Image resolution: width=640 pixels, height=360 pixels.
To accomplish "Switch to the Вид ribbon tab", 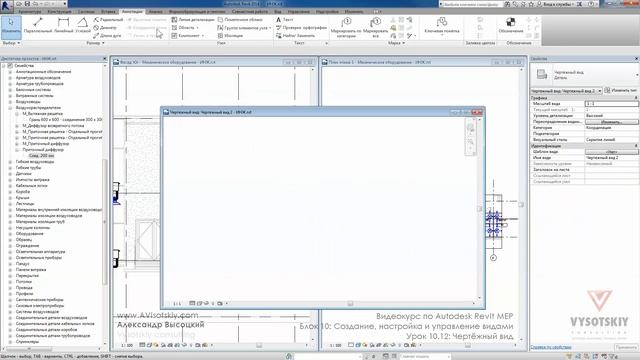I will coord(278,12).
